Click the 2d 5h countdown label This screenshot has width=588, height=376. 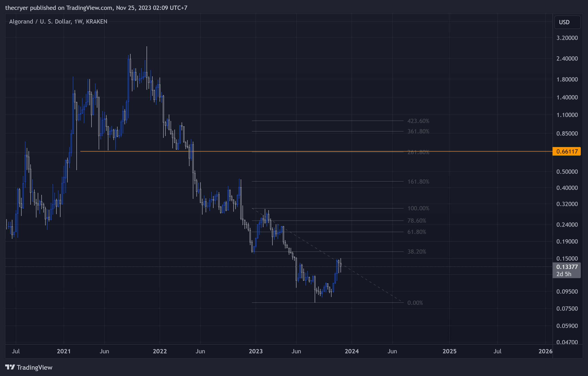click(x=564, y=274)
